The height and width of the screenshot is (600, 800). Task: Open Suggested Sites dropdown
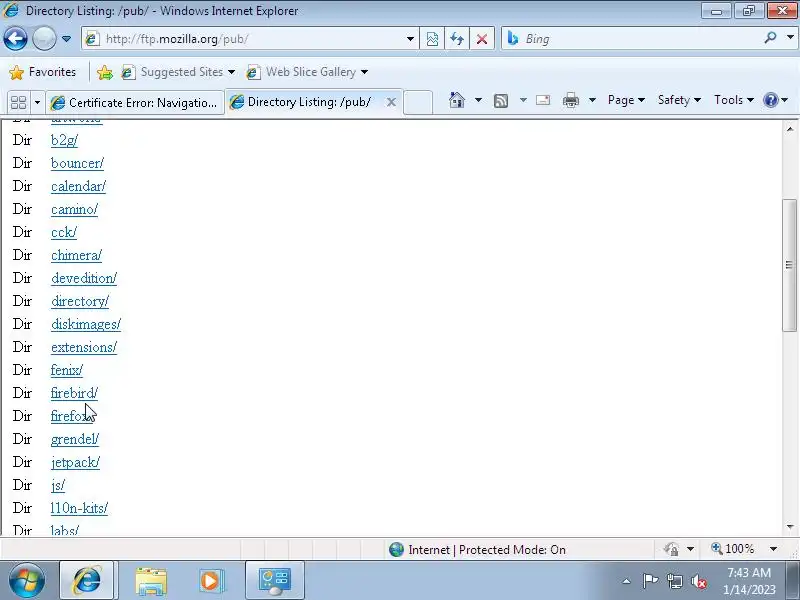click(x=179, y=72)
